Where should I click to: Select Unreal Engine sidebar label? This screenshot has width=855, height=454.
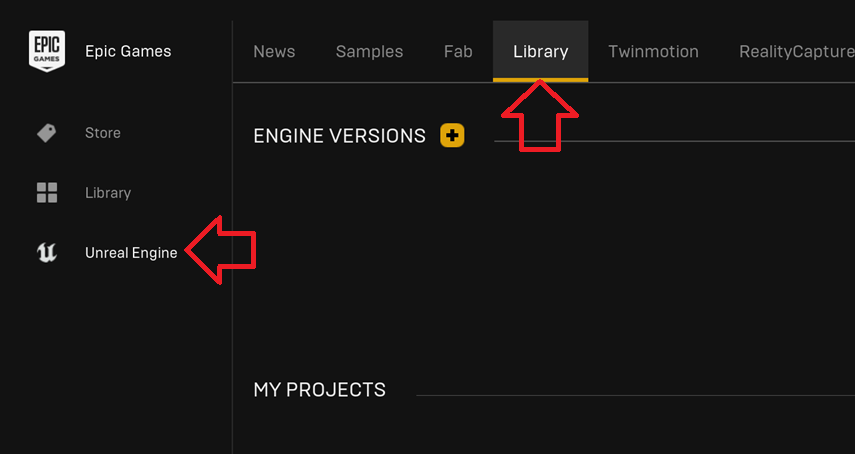pyautogui.click(x=131, y=253)
